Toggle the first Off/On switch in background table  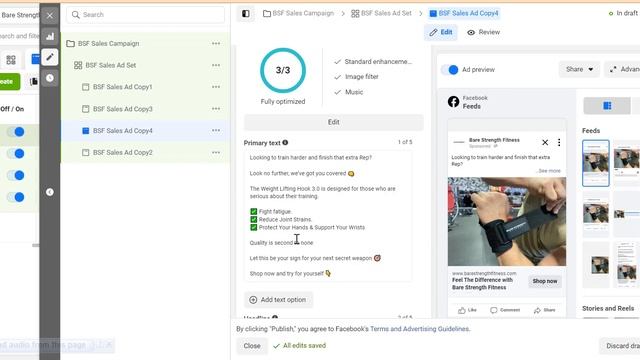pos(16,132)
